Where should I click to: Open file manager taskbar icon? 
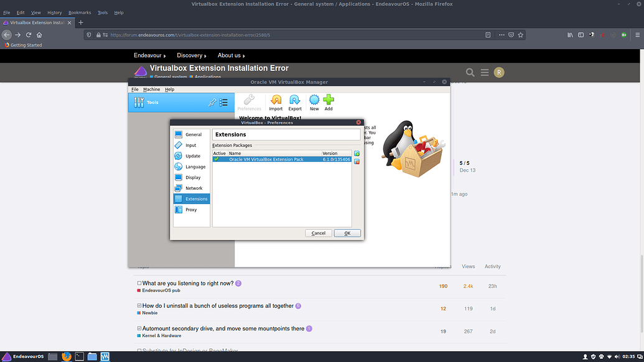pos(92,356)
